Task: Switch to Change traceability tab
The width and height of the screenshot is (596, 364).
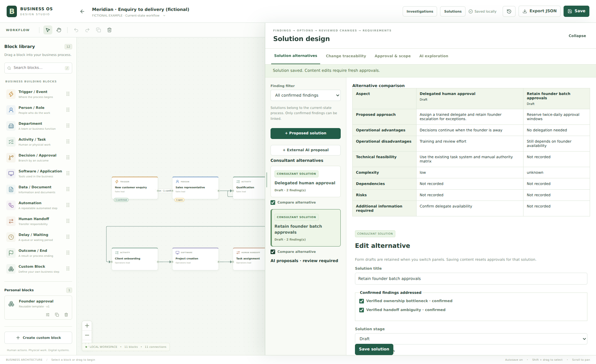Action: point(346,56)
